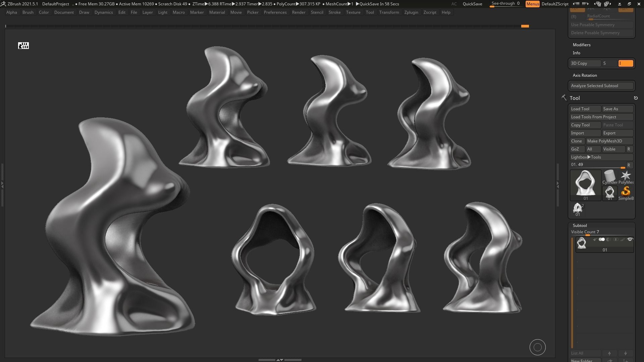Select the PolyMesh star tool

(x=626, y=177)
